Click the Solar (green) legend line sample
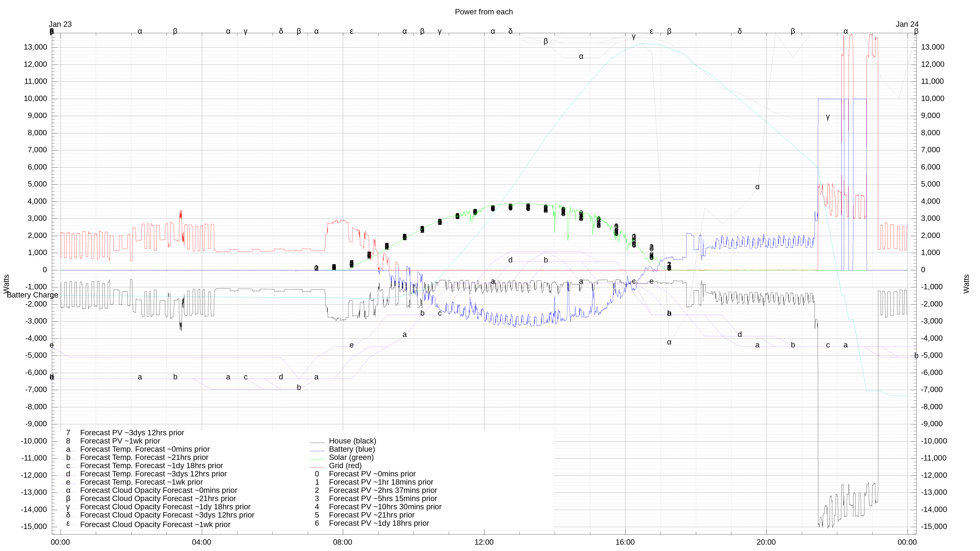The height and width of the screenshot is (551, 980). [317, 459]
